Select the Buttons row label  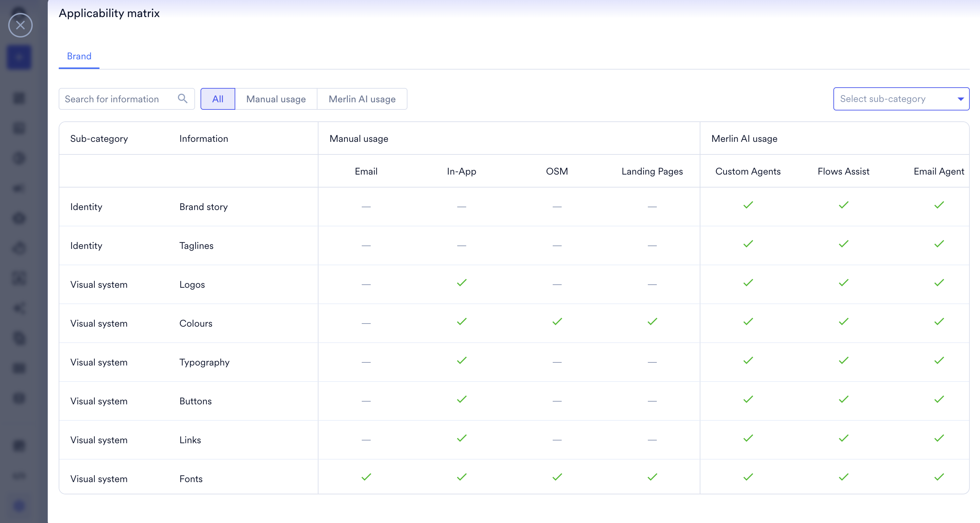pos(195,401)
